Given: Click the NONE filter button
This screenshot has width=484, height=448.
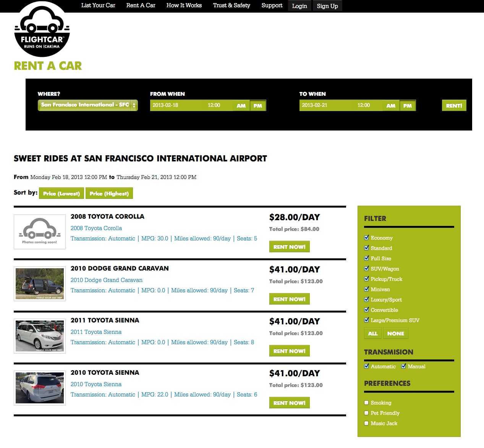Looking at the screenshot, I should (396, 334).
